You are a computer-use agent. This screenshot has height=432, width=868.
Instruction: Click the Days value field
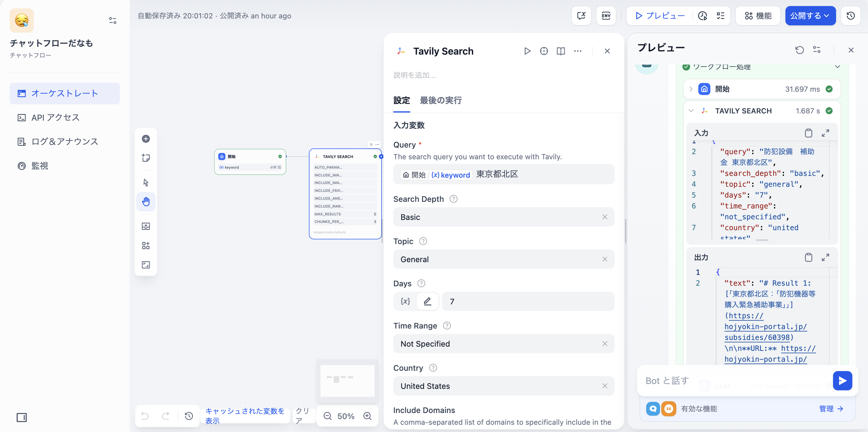(x=528, y=301)
